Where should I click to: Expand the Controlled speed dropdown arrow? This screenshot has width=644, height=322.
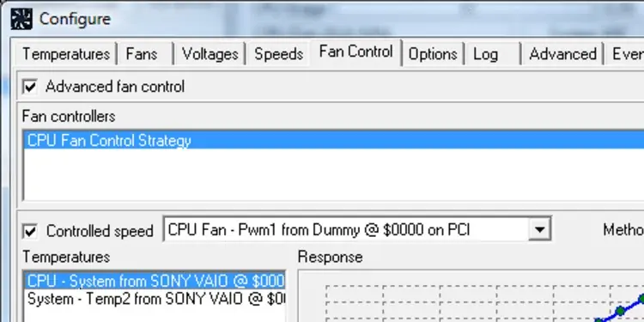tap(539, 229)
